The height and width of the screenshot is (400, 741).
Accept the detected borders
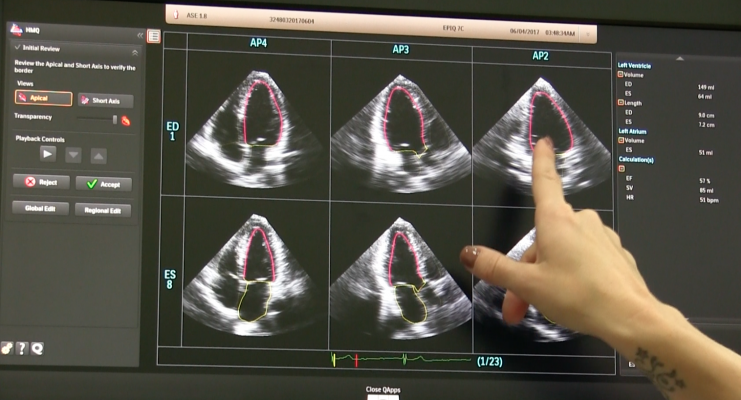point(103,184)
